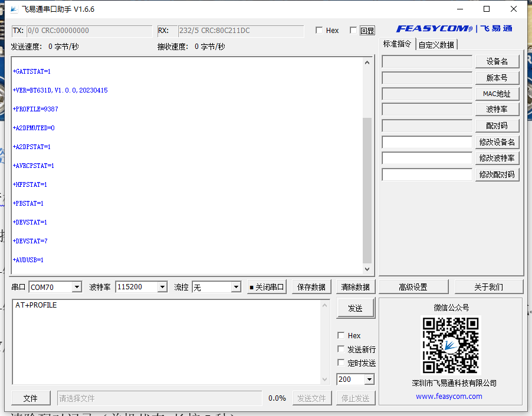This screenshot has height=416, width=532.
Task: Select the 标准指令 tab
Action: click(397, 44)
